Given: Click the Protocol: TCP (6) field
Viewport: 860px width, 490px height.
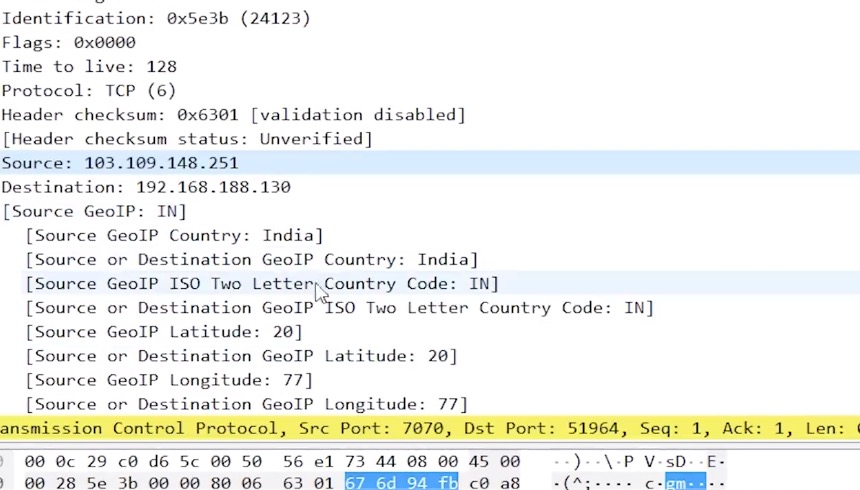Looking at the screenshot, I should pos(88,90).
